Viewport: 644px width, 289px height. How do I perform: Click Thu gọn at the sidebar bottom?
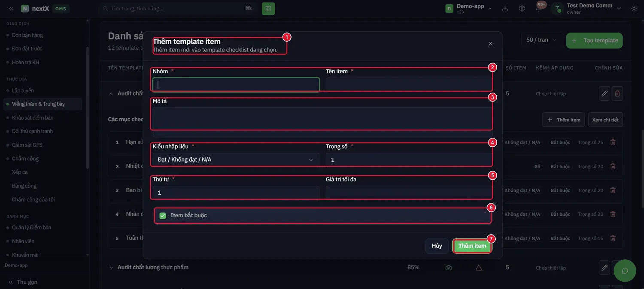coord(23,282)
